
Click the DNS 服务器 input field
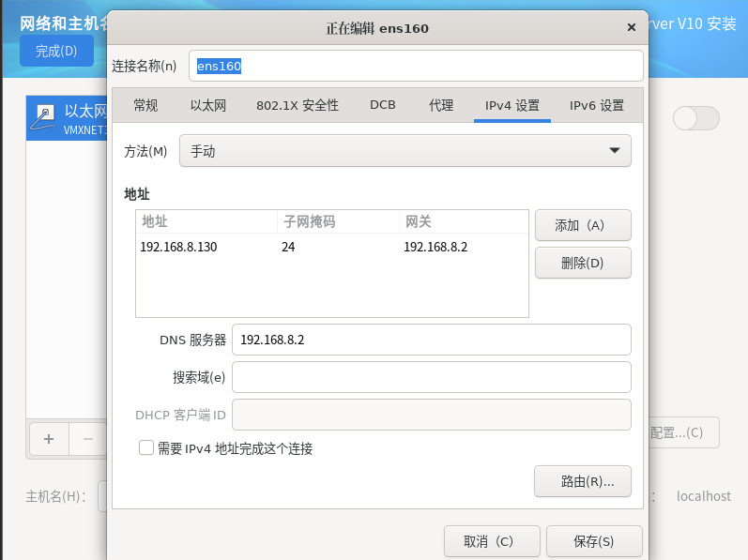pos(431,340)
